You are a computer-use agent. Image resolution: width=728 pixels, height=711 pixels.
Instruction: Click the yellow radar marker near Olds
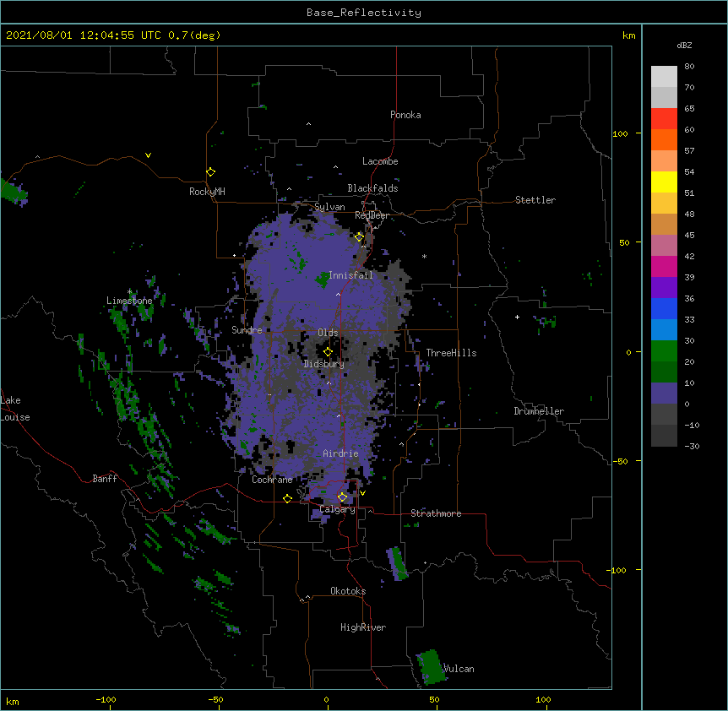point(328,351)
